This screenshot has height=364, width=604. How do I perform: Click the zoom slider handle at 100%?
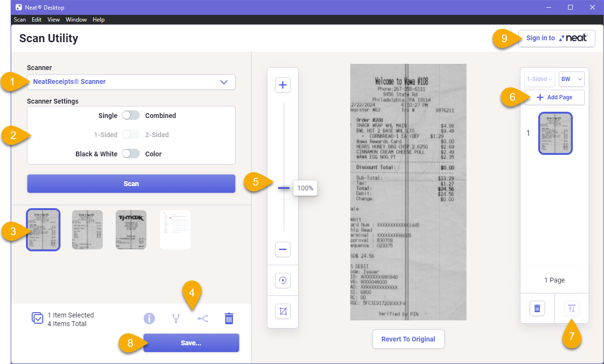(x=284, y=188)
